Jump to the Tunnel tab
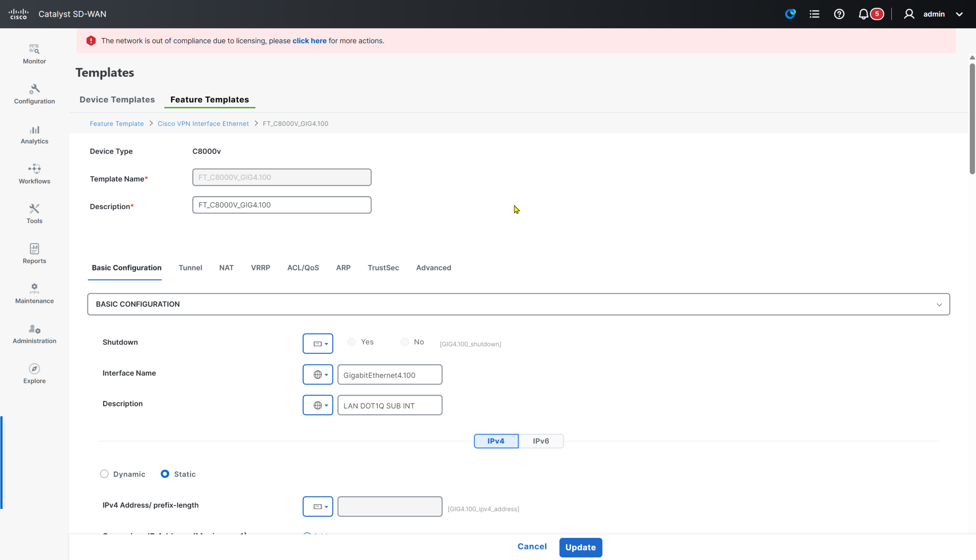The width and height of the screenshot is (976, 560). [x=190, y=268]
